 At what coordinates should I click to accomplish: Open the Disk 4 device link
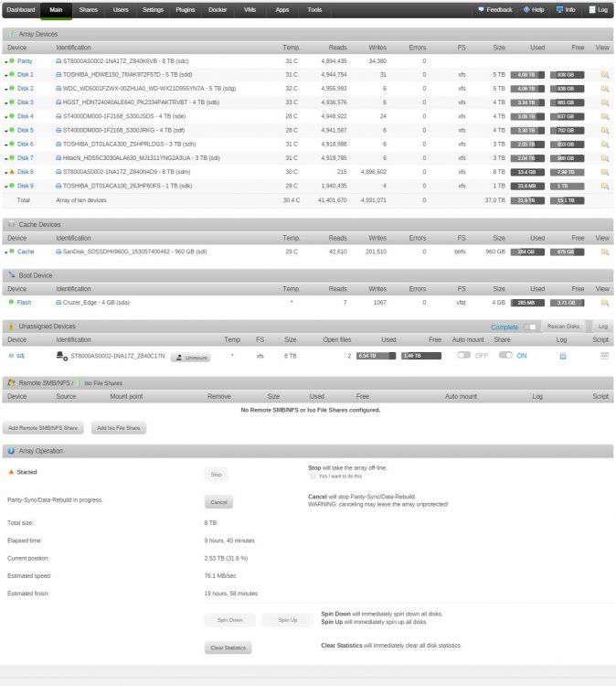coord(26,116)
